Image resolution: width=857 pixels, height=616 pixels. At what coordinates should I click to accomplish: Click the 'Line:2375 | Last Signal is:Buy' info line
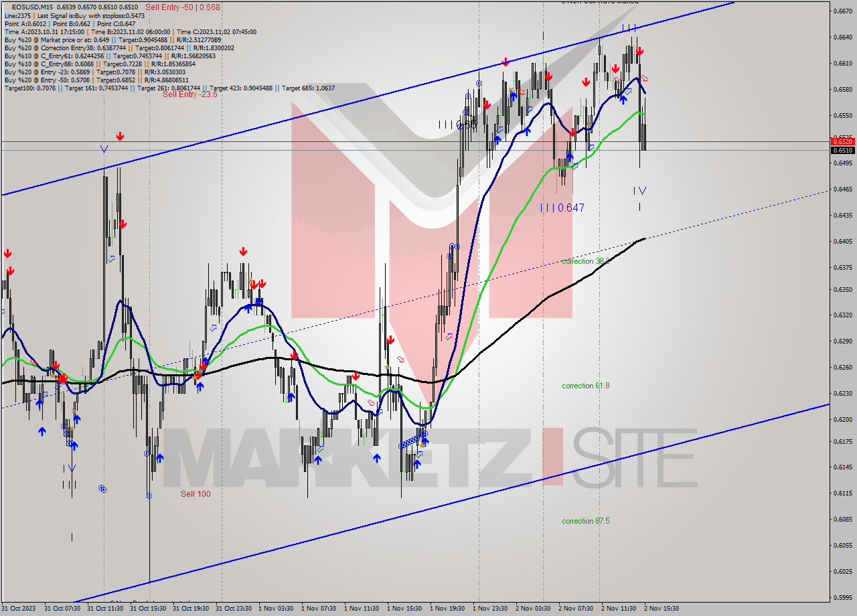coord(74,15)
